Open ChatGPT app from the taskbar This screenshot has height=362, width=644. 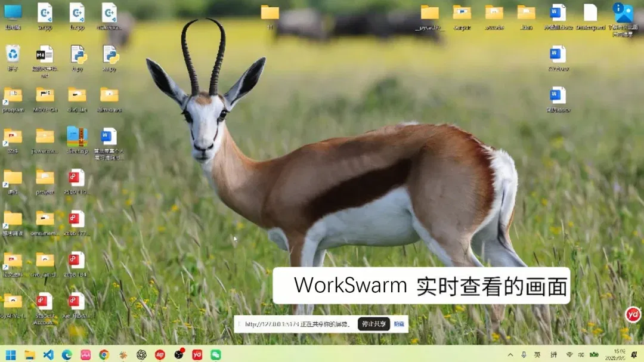(141, 355)
